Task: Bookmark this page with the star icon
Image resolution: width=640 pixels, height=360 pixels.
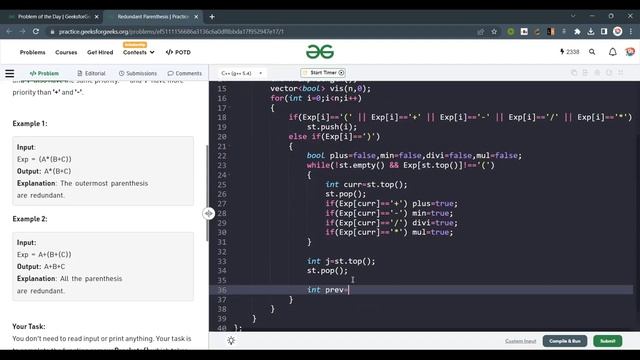Action: (x=494, y=31)
